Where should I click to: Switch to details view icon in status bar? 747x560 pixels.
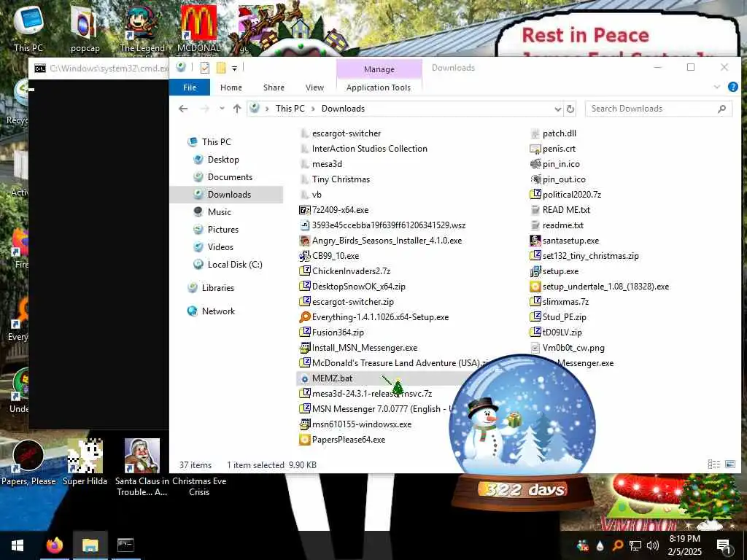point(713,464)
